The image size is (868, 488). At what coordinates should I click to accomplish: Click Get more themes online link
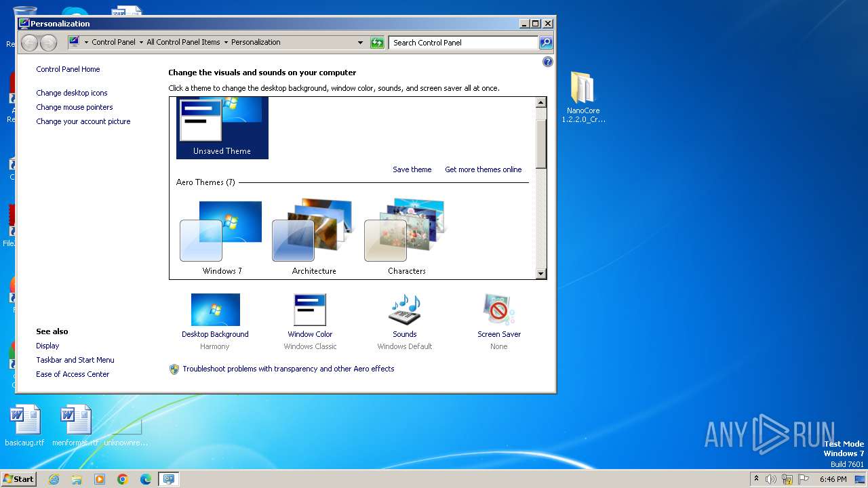click(484, 169)
